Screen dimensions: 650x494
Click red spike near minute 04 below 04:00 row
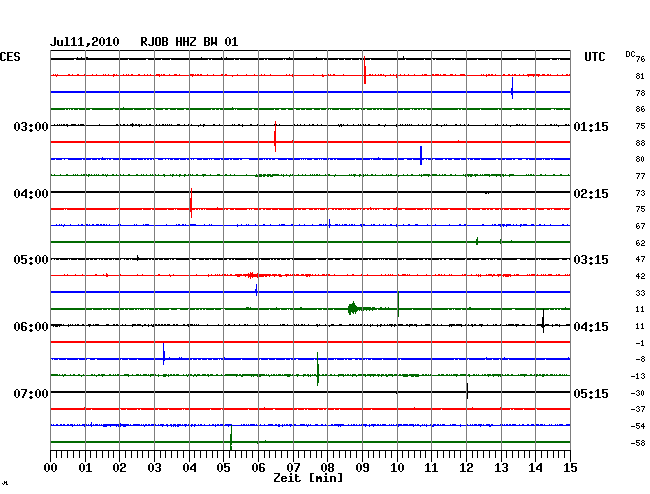pos(191,203)
